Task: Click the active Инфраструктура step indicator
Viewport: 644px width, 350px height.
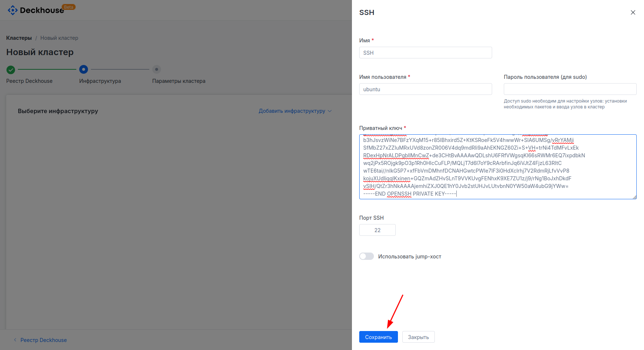Action: tap(84, 69)
